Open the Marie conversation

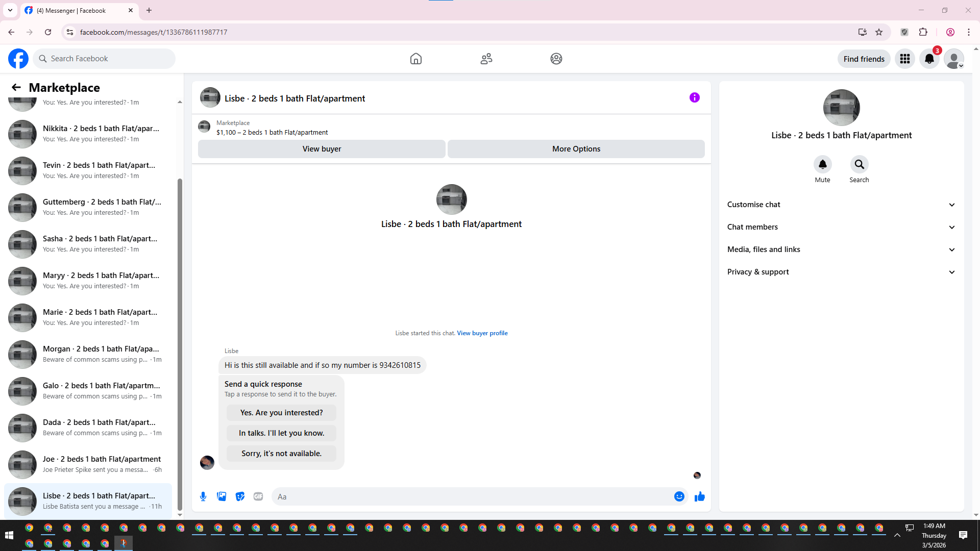coord(88,317)
